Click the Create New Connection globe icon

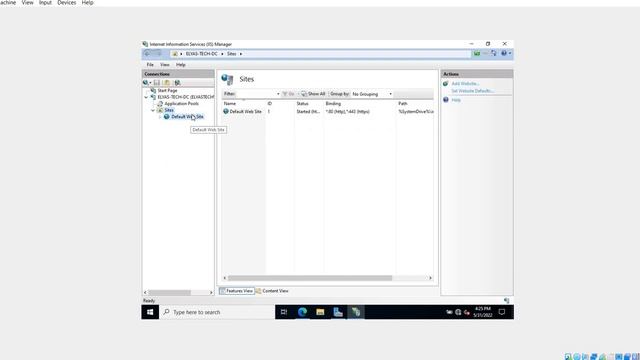click(x=146, y=82)
